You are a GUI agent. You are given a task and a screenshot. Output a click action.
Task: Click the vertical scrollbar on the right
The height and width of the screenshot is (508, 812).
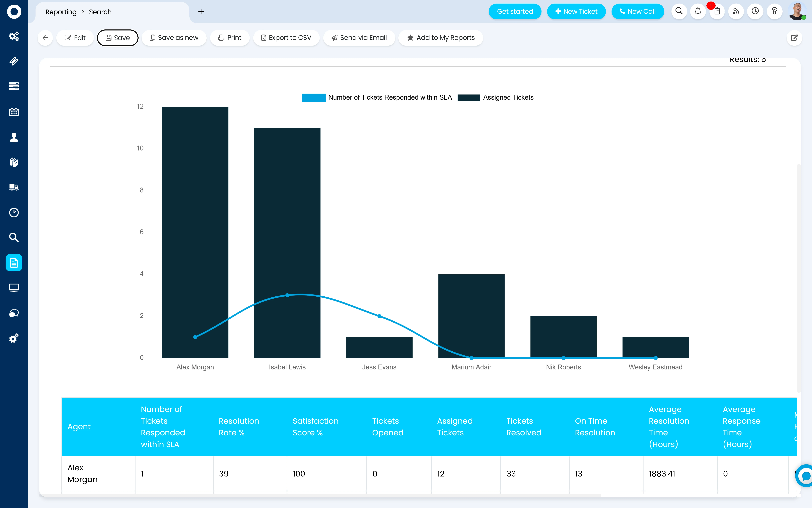799,278
